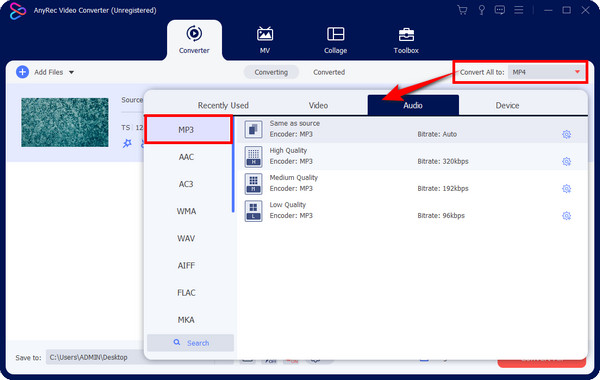
Task: Open settings gear for Same as source
Action: pos(566,134)
